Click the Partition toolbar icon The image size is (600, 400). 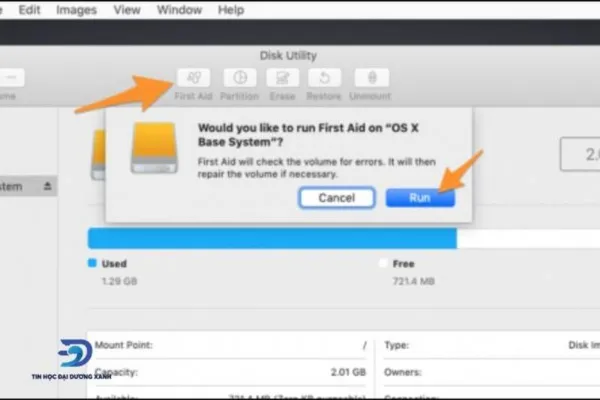pyautogui.click(x=240, y=78)
